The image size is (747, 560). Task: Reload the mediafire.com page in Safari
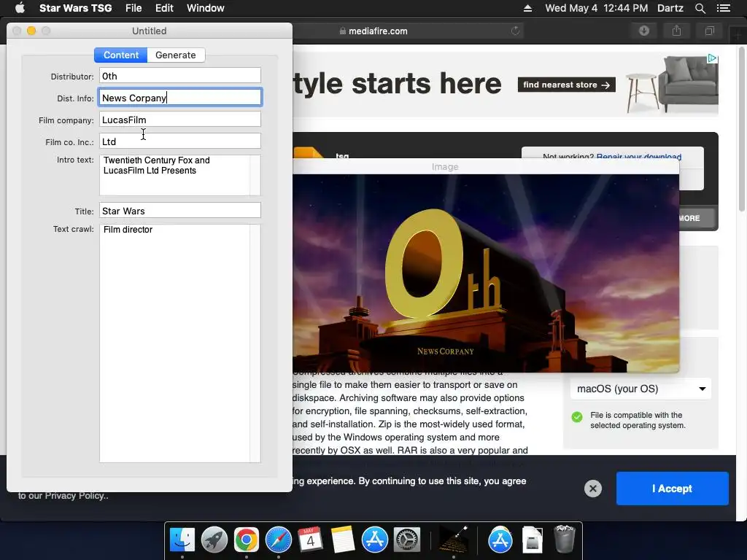pyautogui.click(x=515, y=31)
